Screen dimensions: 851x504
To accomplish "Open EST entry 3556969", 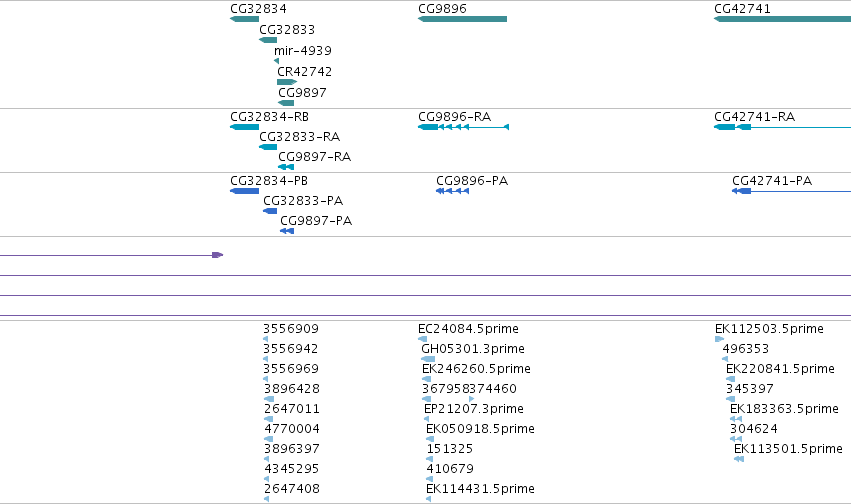I will pos(291,369).
